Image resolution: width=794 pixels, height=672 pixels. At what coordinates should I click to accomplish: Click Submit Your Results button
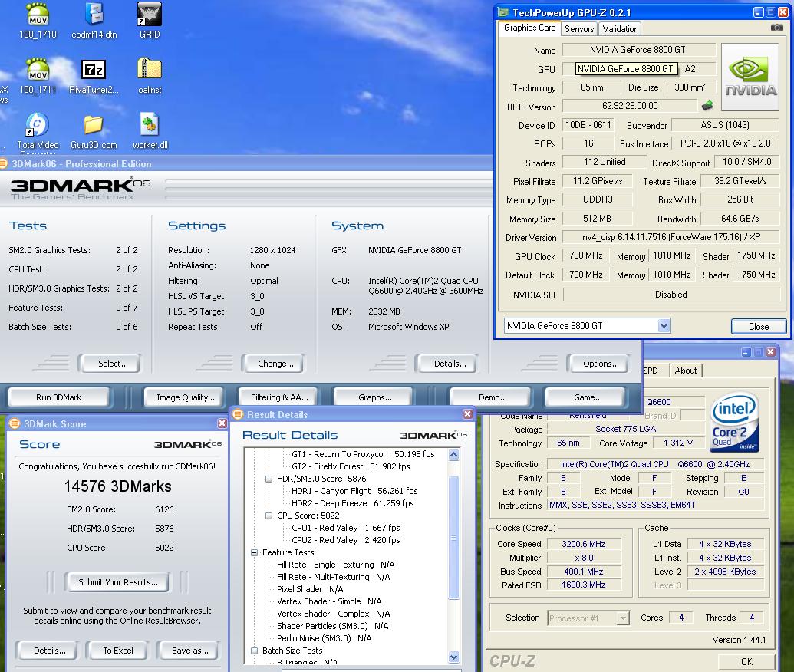click(117, 582)
